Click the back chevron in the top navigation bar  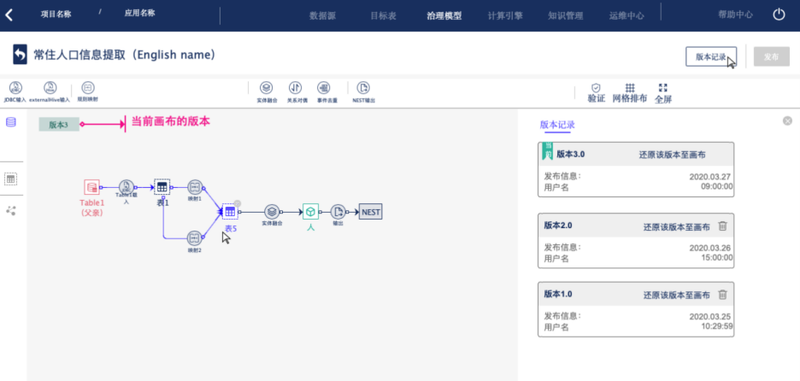coord(9,15)
